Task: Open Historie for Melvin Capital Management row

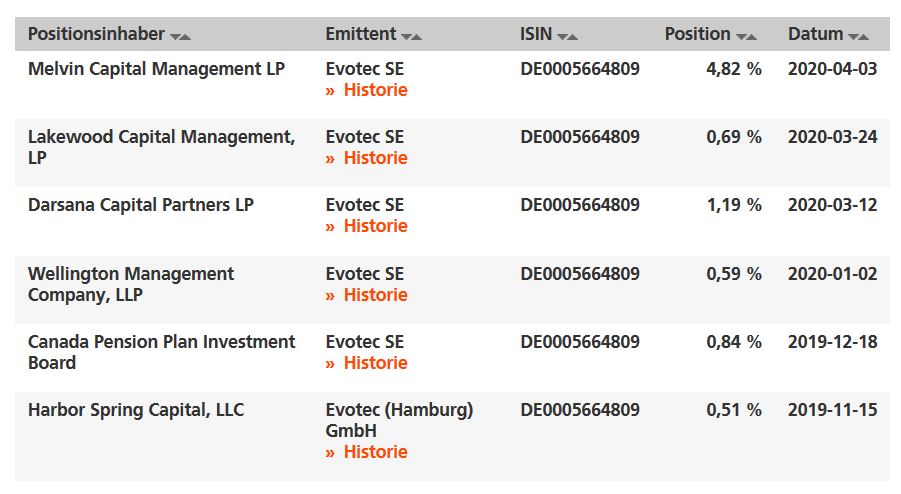Action: click(375, 90)
